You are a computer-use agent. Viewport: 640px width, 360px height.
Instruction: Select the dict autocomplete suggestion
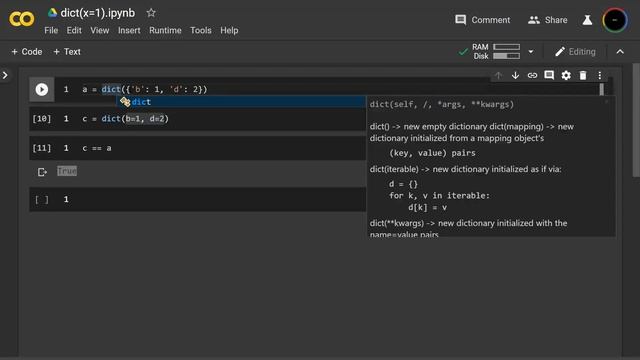point(241,102)
